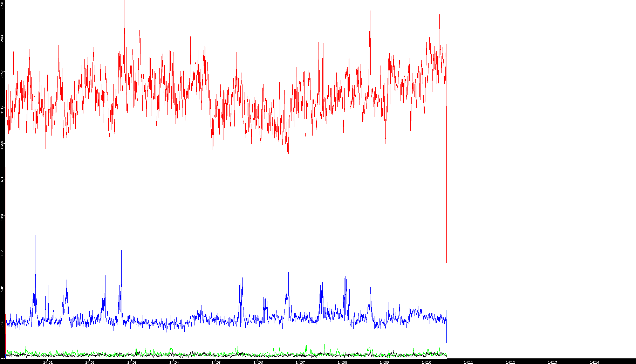Screen dimensions: 636x364
Task: Select the 14:03 tick on the time axis
Action: coord(132,362)
